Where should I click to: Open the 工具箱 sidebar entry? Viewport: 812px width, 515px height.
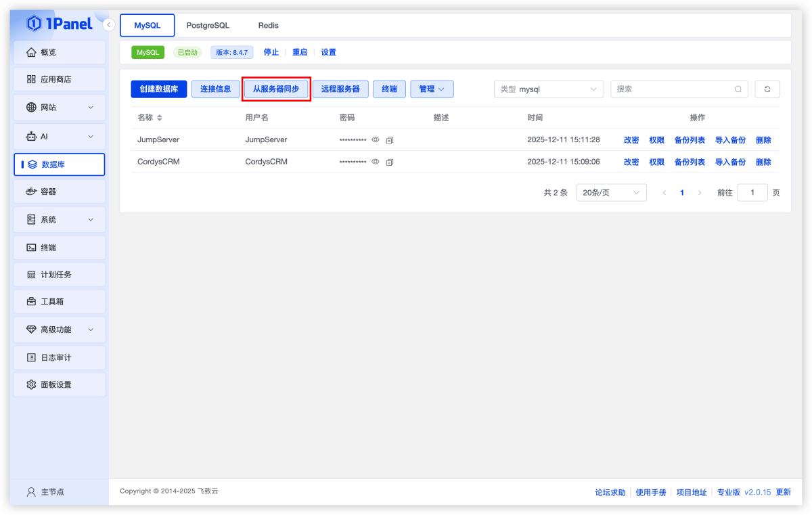click(59, 302)
